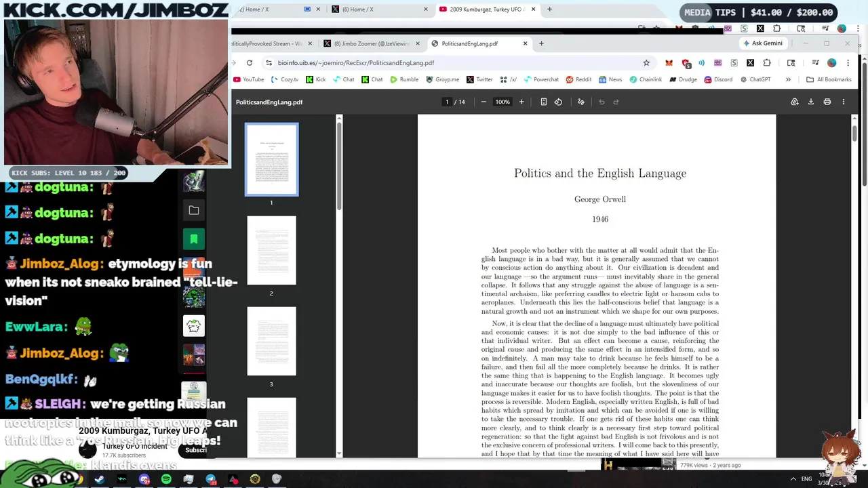Image resolution: width=868 pixels, height=488 pixels.
Task: Download the PoliticsandEngLang PDF
Action: tap(811, 102)
